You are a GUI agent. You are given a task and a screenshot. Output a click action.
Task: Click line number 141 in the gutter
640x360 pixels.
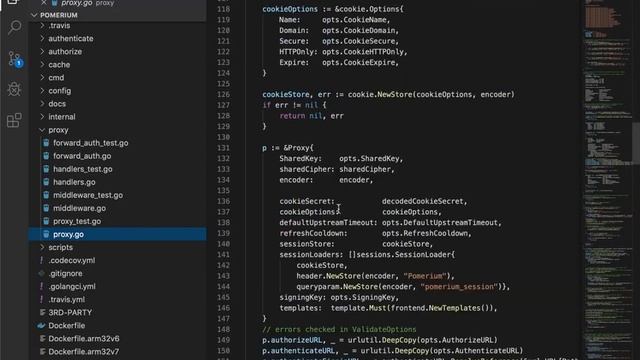[223, 255]
